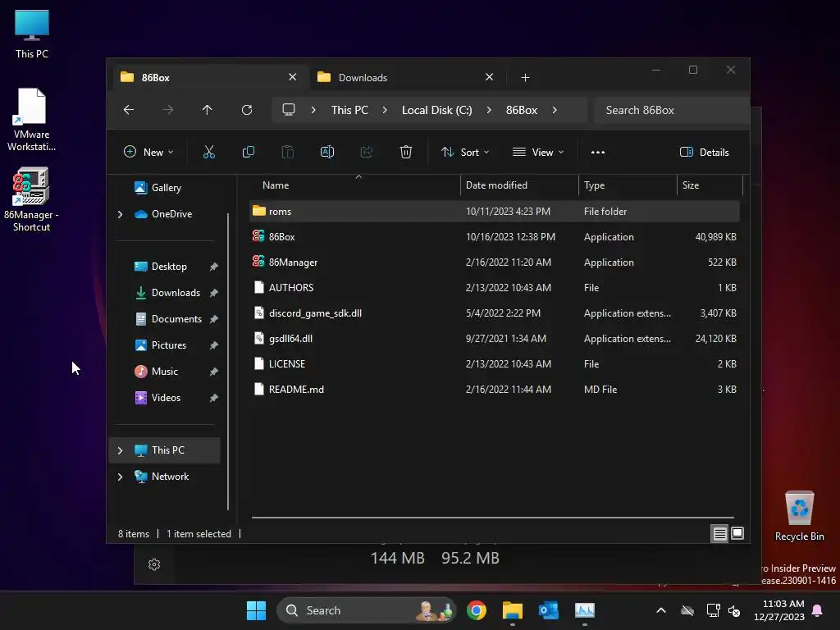Click the Delete trash can icon
This screenshot has height=630, width=840.
(x=405, y=152)
